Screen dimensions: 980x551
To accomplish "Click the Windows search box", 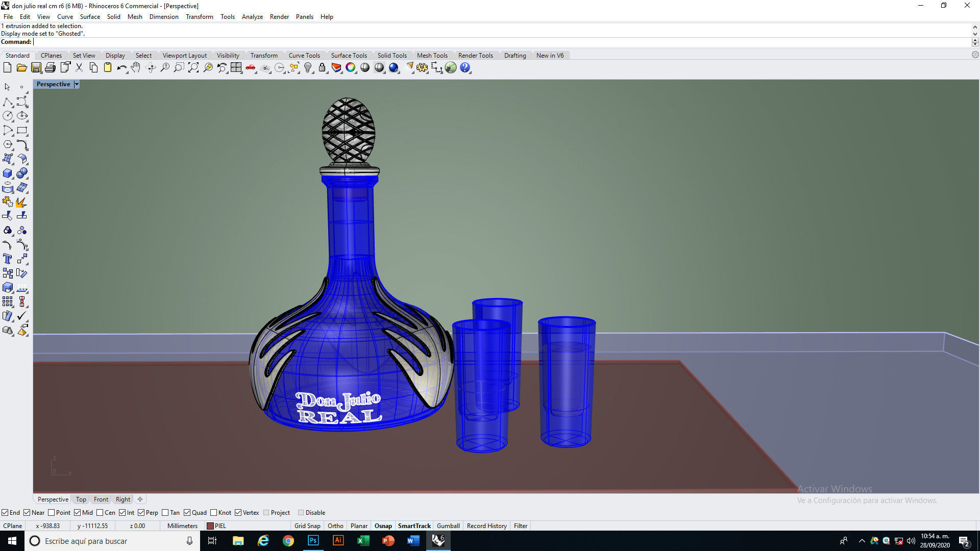I will pos(112,541).
